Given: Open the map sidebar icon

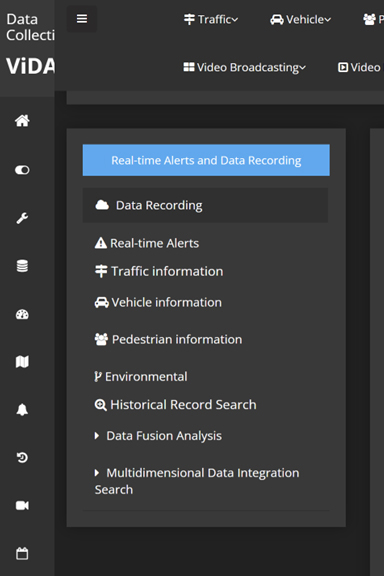Looking at the screenshot, I should pos(22,362).
